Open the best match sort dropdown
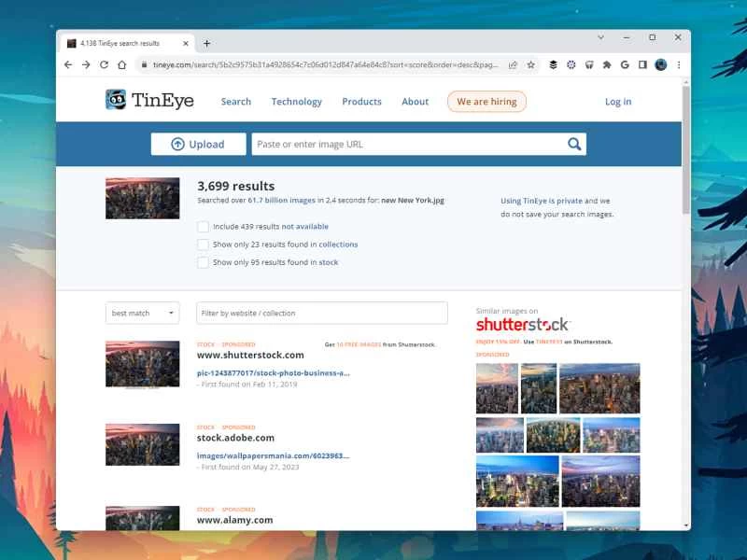Viewport: 747px width, 560px height. pos(142,313)
